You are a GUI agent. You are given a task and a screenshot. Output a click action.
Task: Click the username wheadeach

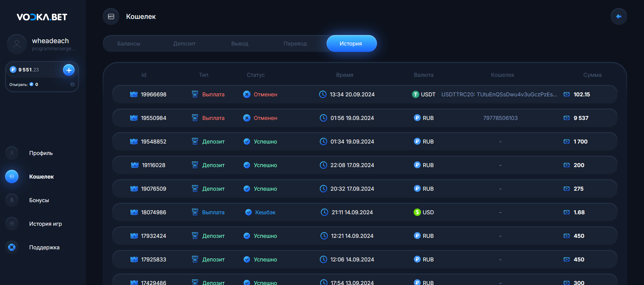pyautogui.click(x=50, y=41)
